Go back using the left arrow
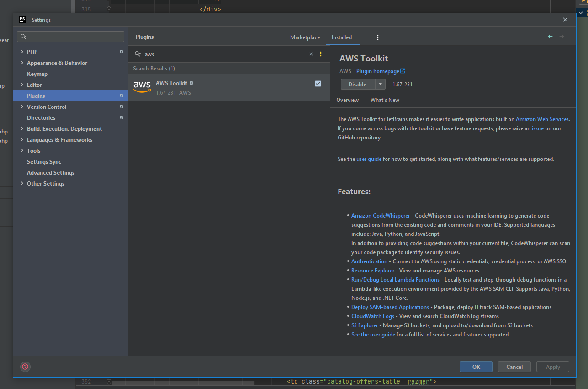This screenshot has width=588, height=389. 550,37
